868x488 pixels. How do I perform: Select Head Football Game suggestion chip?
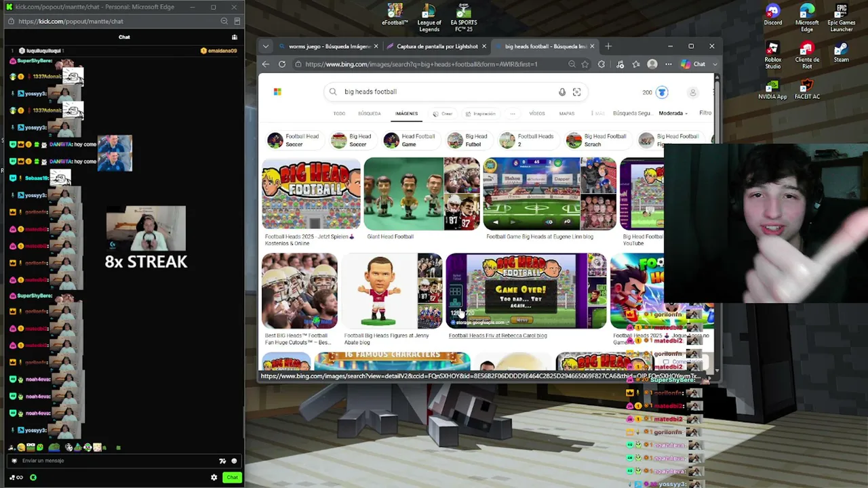(410, 140)
